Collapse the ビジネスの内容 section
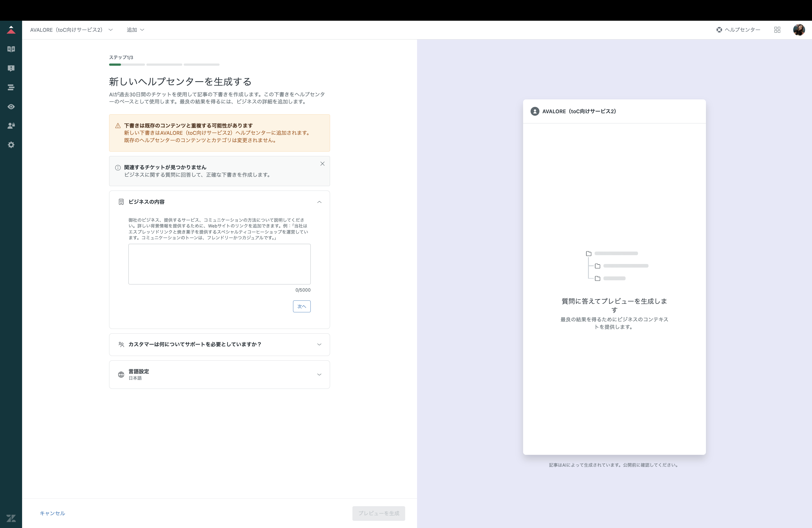Screen dimensions: 812x528 point(319,202)
